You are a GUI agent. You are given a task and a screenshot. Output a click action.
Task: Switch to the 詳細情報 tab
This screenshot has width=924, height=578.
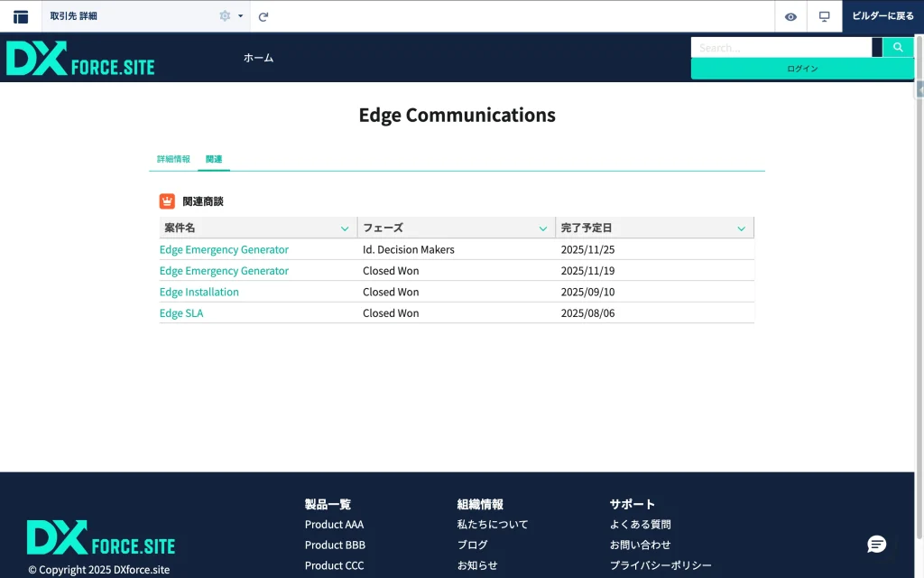click(173, 159)
